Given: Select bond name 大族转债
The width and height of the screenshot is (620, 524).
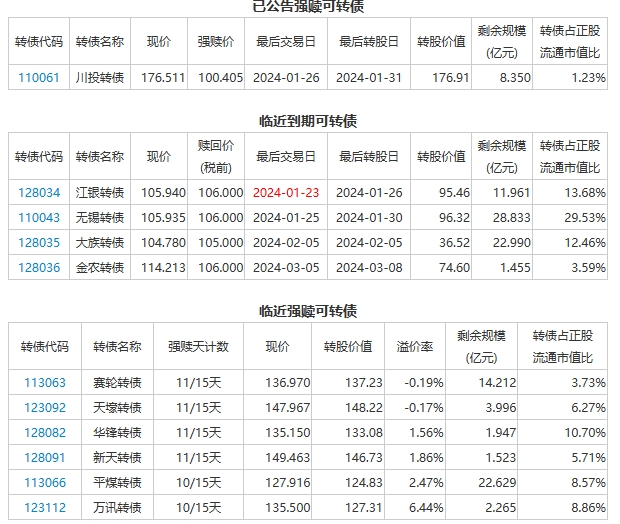Looking at the screenshot, I should [100, 242].
